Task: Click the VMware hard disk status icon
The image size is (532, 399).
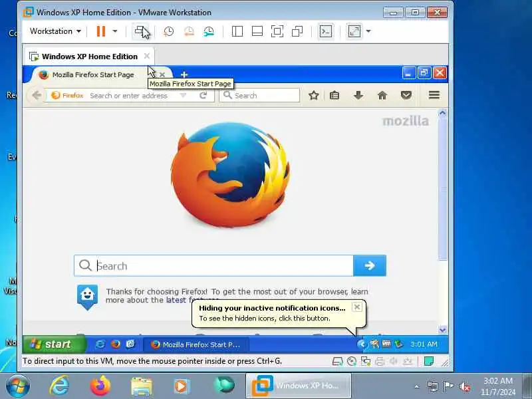Action: [337, 361]
